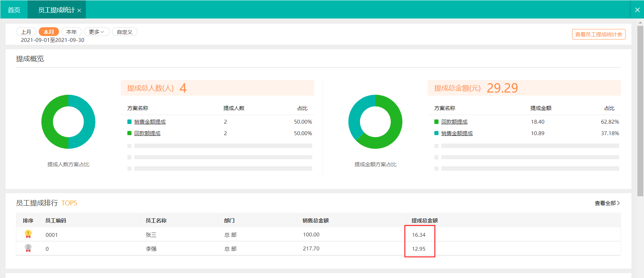Image resolution: width=644 pixels, height=278 pixels.
Task: Click sales amount 217.70 cell
Action: (x=311, y=248)
